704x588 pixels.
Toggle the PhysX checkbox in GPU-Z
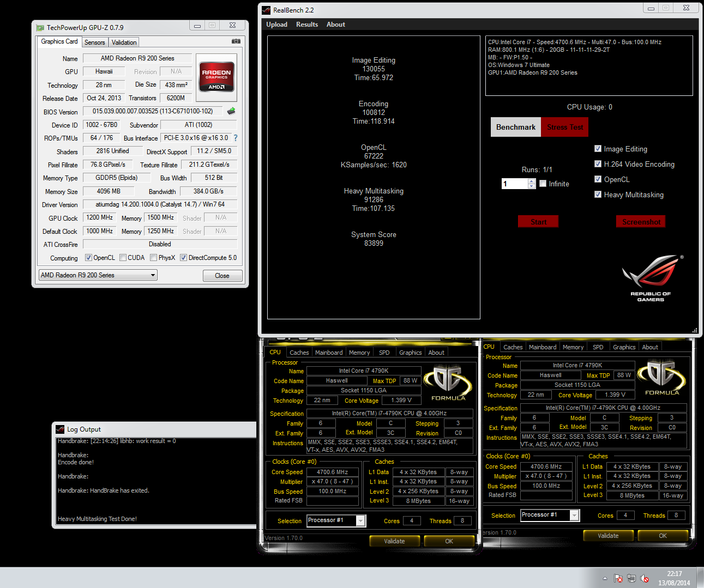tap(153, 258)
